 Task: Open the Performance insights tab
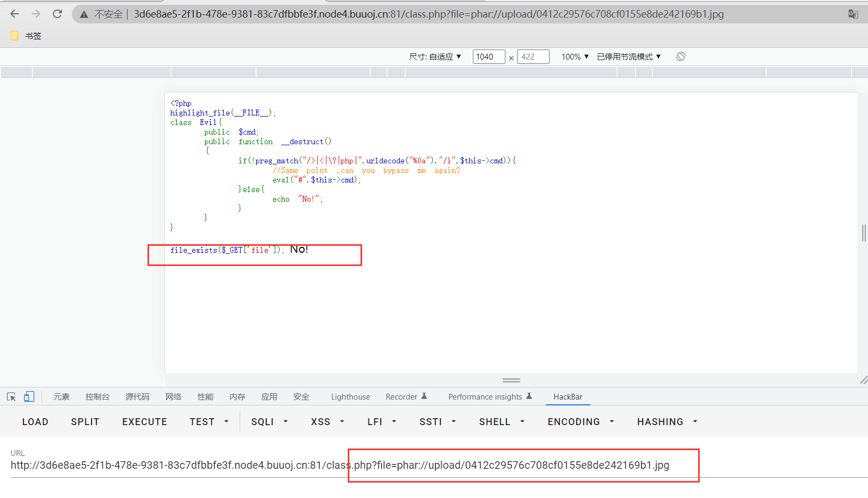click(490, 397)
